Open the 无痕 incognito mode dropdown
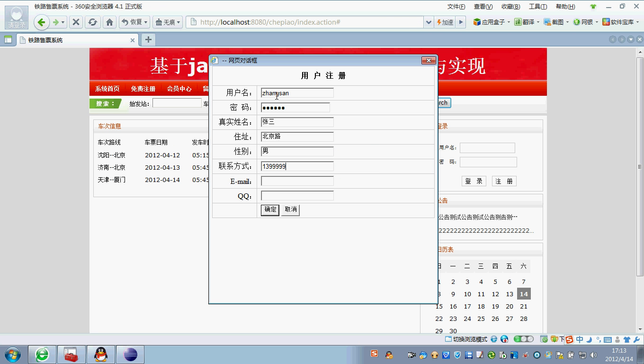Image resolution: width=644 pixels, height=364 pixels. (168, 22)
